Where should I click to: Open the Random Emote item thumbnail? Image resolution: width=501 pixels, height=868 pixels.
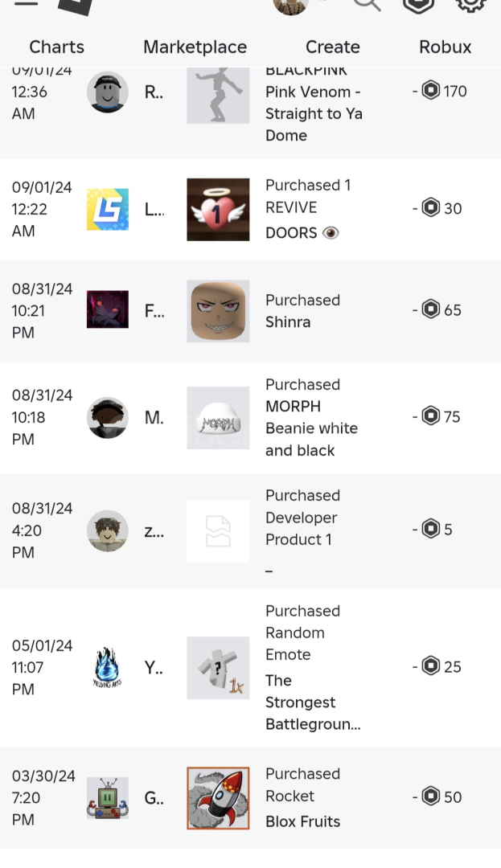(218, 668)
